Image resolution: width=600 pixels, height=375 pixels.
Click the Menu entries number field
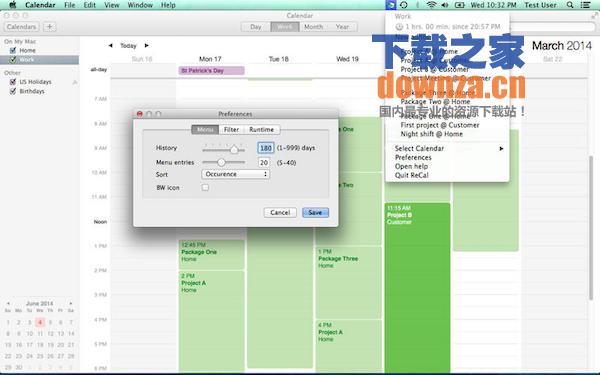coord(264,163)
